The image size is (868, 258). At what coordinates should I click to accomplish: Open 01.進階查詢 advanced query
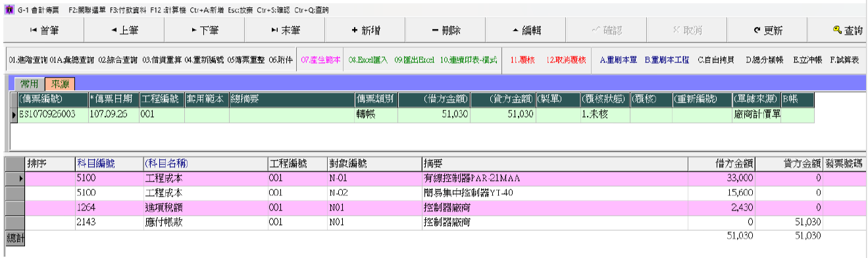(28, 59)
